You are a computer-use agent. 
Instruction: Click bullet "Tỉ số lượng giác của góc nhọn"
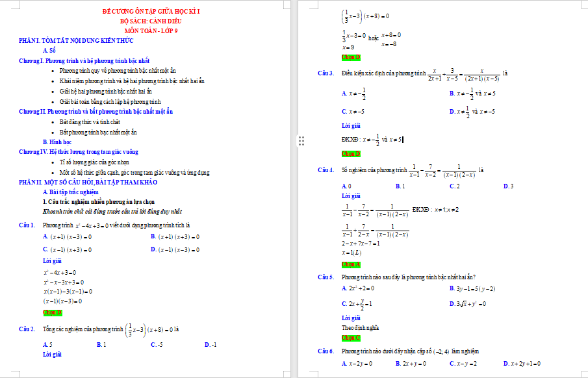(94, 162)
